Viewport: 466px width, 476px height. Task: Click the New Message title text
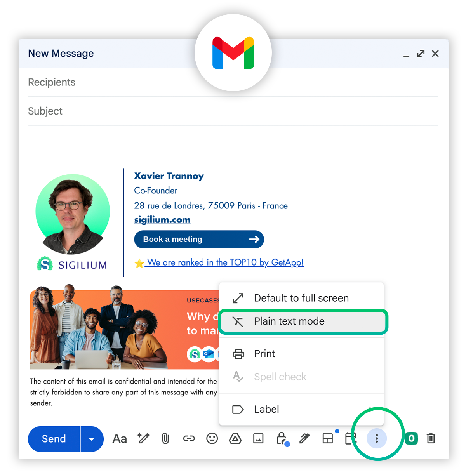tap(61, 54)
